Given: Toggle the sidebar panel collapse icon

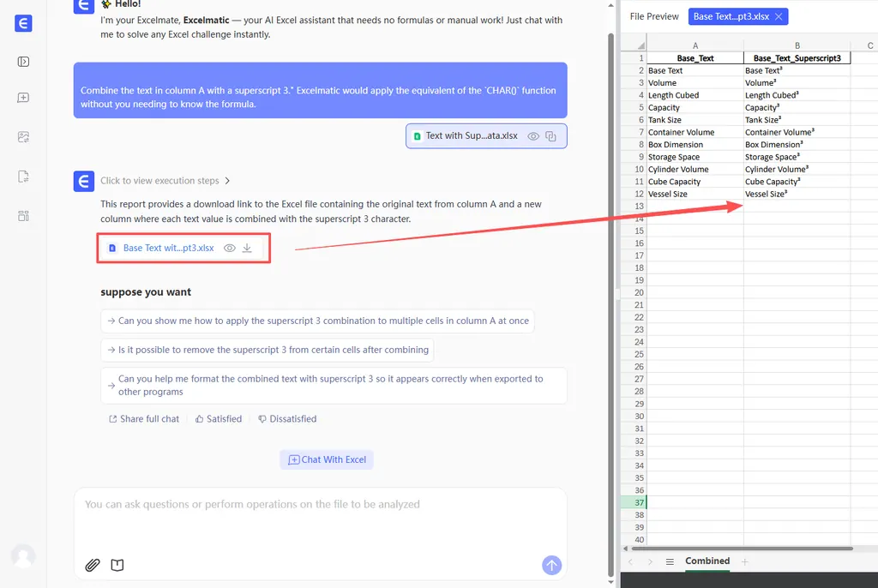Looking at the screenshot, I should click(x=23, y=62).
